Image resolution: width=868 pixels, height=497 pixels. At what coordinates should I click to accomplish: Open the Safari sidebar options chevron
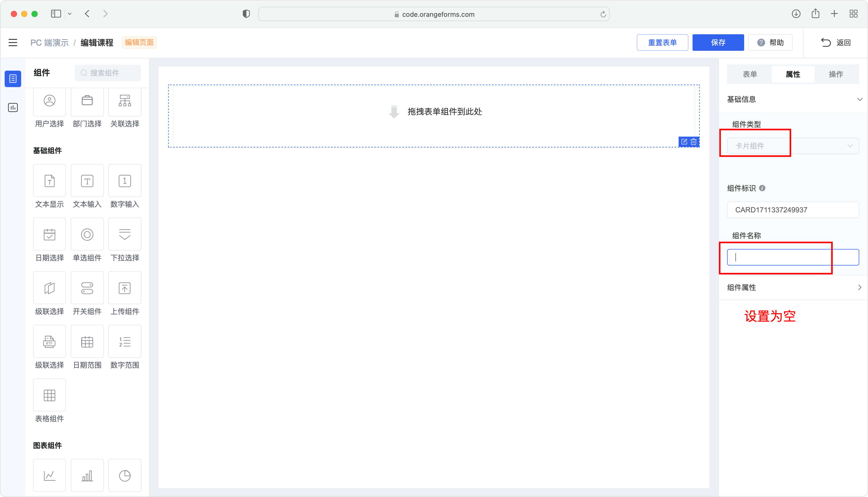[70, 14]
